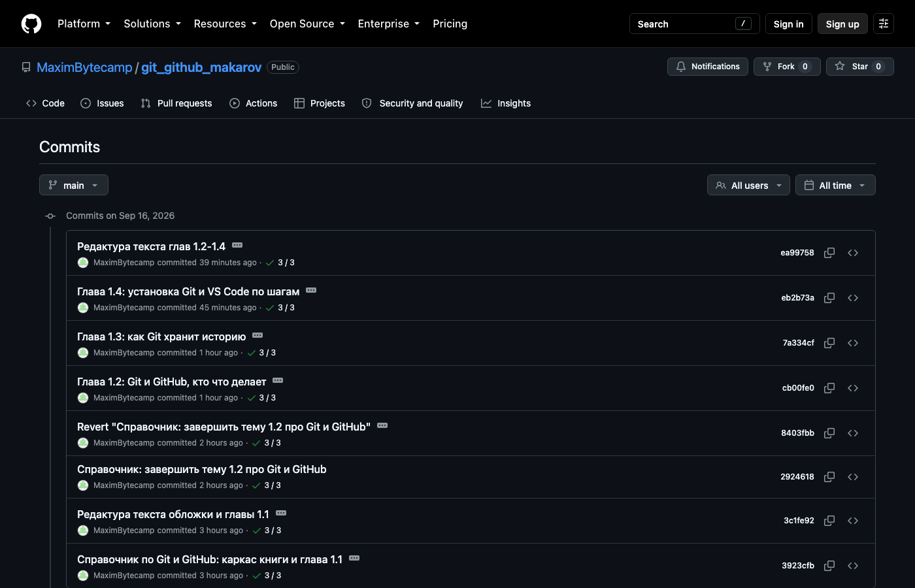Copy full SHA for commit 2924618
This screenshot has width=915, height=588.
[x=829, y=477]
